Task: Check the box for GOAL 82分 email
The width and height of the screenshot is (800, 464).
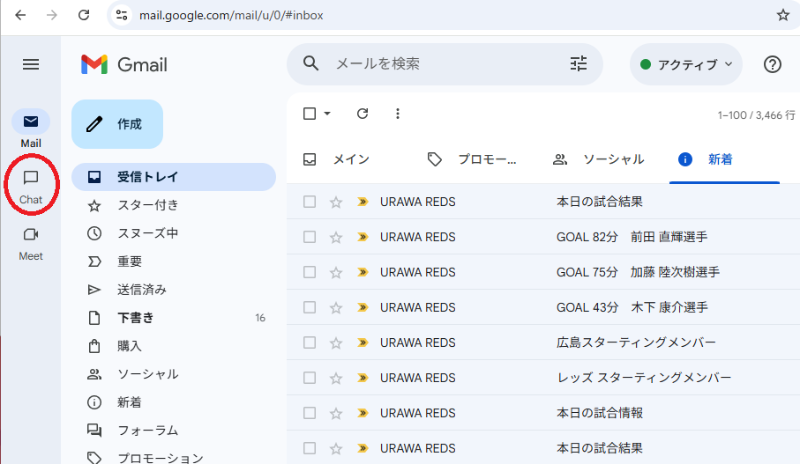Action: click(x=310, y=237)
